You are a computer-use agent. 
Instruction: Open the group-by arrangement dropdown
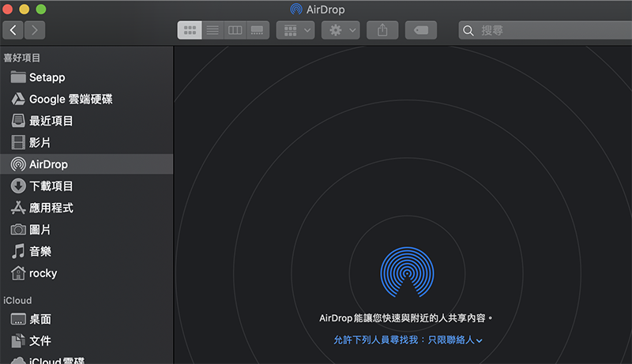tap(295, 30)
